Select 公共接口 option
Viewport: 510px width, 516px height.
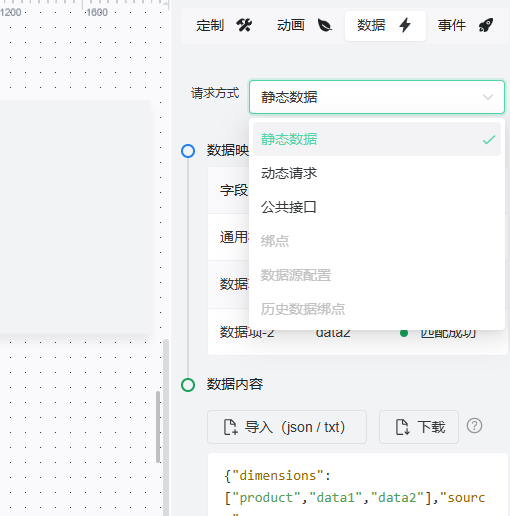click(377, 207)
